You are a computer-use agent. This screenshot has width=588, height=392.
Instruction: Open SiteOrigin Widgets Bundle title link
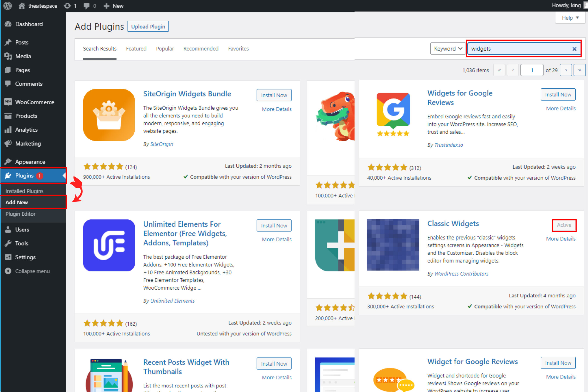pos(187,94)
